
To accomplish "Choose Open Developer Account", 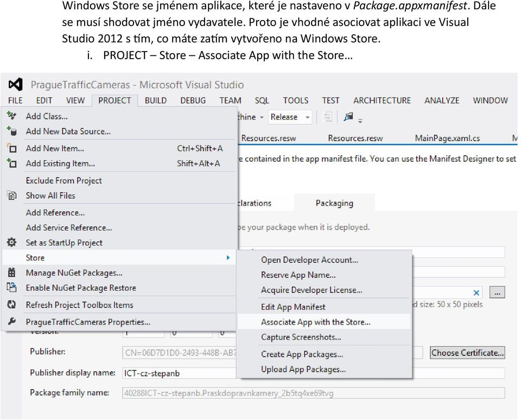I will 324,259.
